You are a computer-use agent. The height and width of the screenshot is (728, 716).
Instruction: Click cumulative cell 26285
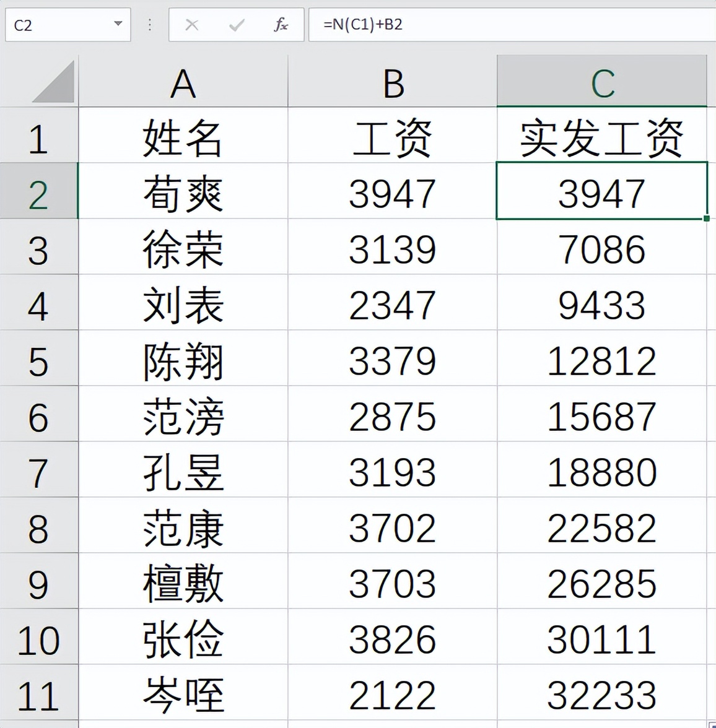point(602,581)
